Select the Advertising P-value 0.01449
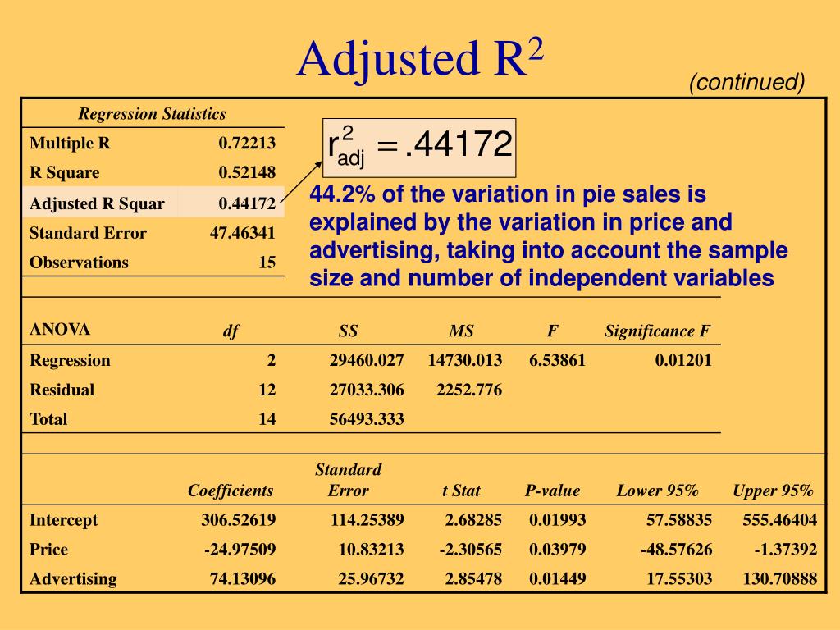This screenshot has height=630, width=840. click(x=557, y=578)
